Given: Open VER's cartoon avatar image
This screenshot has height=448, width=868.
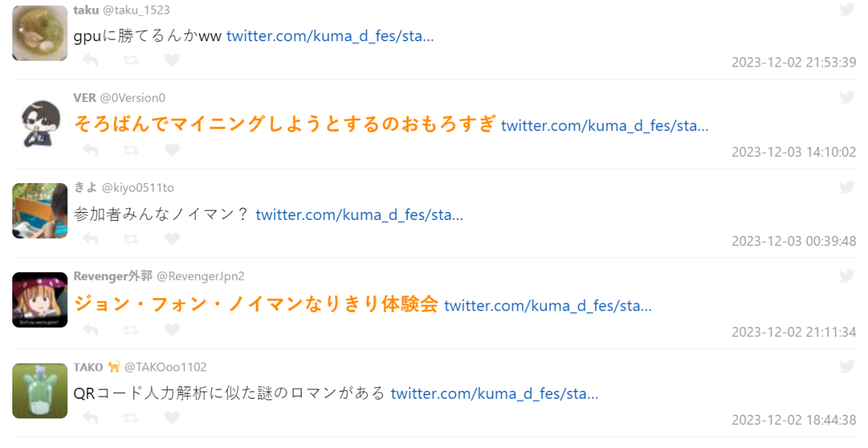Looking at the screenshot, I should click(40, 122).
